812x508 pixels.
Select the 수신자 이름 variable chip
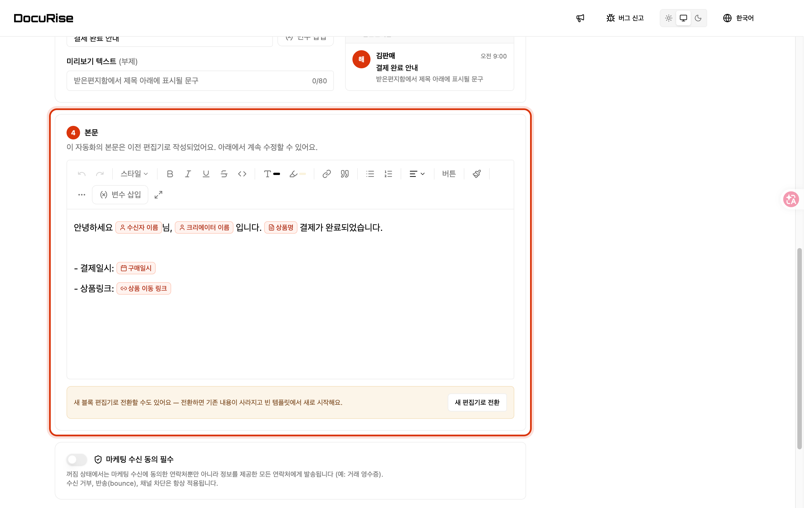coord(139,227)
